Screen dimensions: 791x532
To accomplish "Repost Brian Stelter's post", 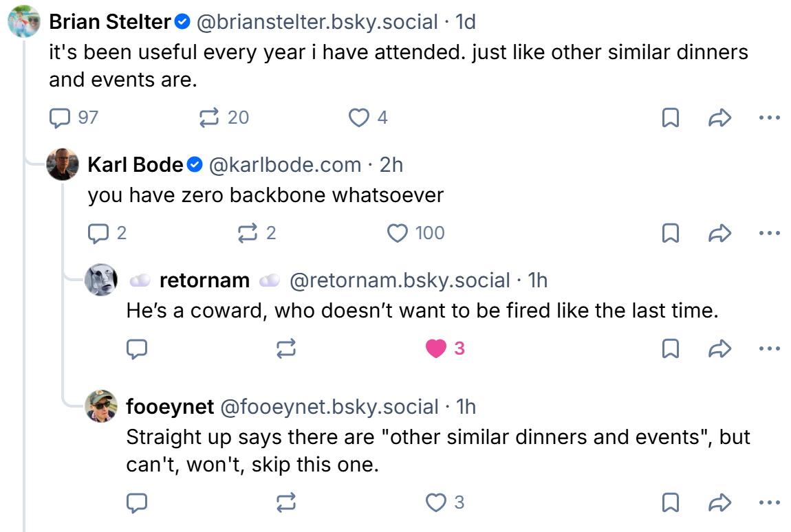I will click(209, 118).
